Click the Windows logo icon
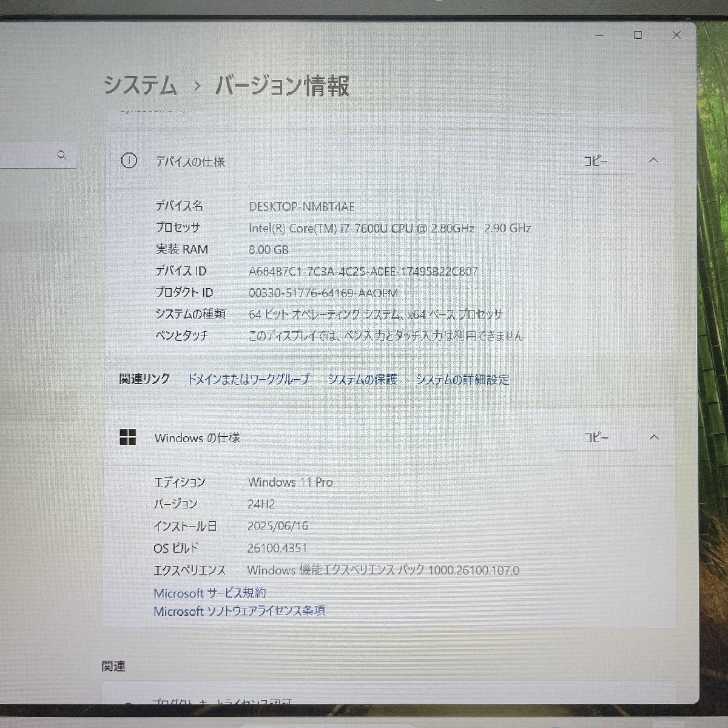The image size is (728, 728). pyautogui.click(x=128, y=437)
